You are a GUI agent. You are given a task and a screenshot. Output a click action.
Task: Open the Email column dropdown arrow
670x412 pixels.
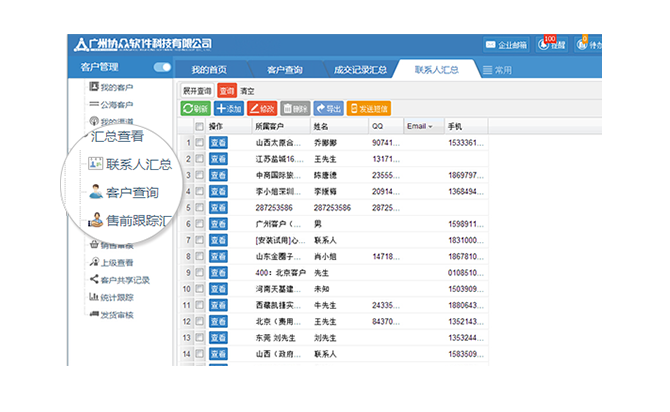tap(430, 127)
